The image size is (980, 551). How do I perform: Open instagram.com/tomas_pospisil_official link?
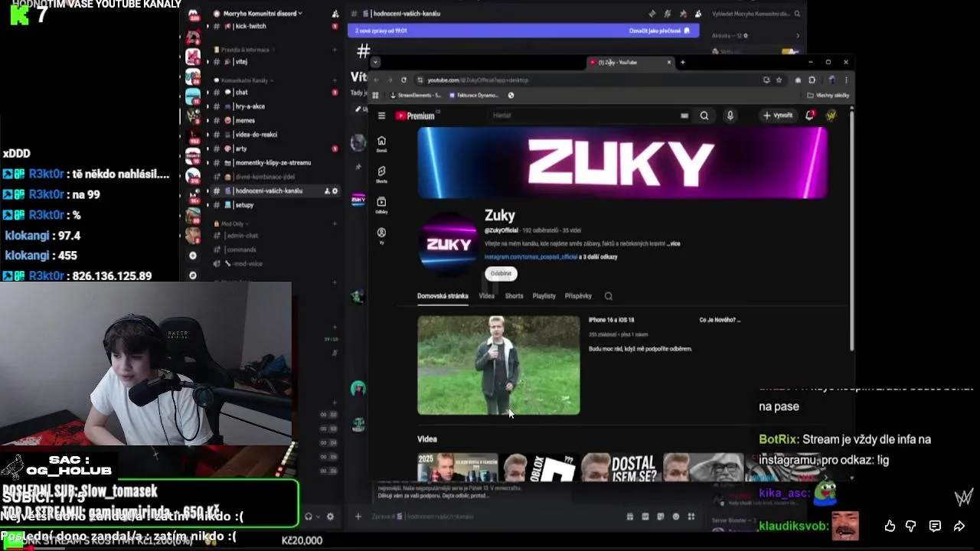[x=531, y=257]
